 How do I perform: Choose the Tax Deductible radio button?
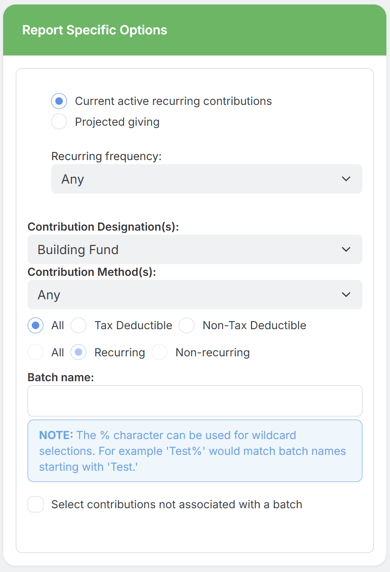coord(78,325)
